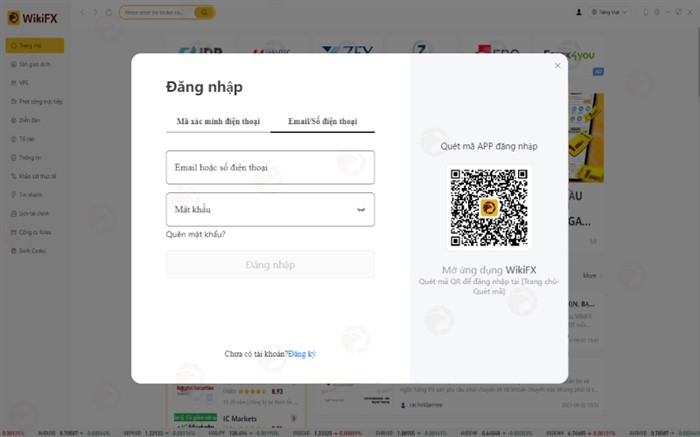Click the Email hoặc số điện thoại field
Viewport: 700px width, 437px height.
pyautogui.click(x=270, y=167)
